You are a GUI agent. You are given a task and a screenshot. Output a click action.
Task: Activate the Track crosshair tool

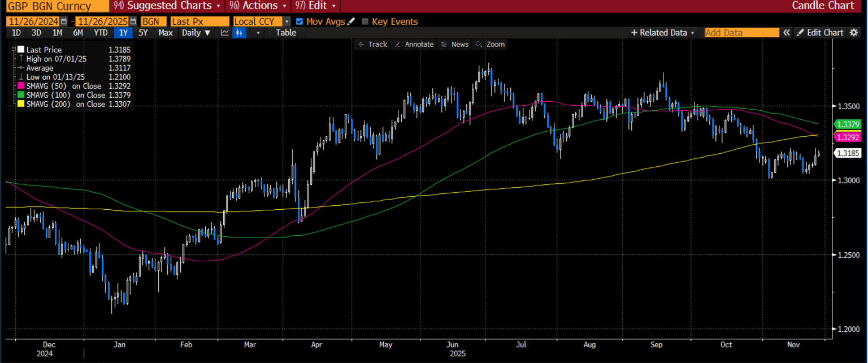[x=372, y=44]
